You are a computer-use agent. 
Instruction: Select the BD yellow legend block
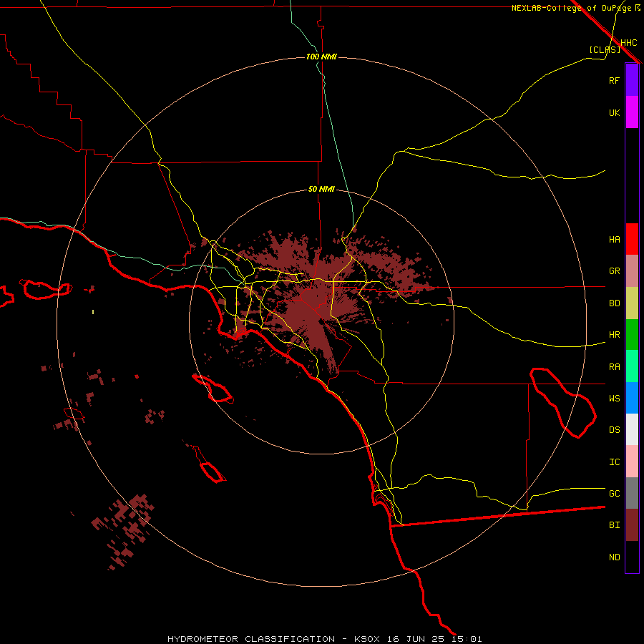632,303
